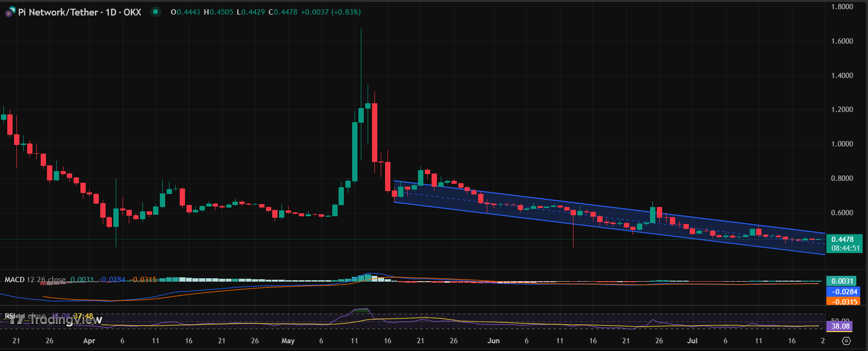The image size is (868, 351).
Task: Click the Pi Network coin logo icon
Action: point(9,13)
